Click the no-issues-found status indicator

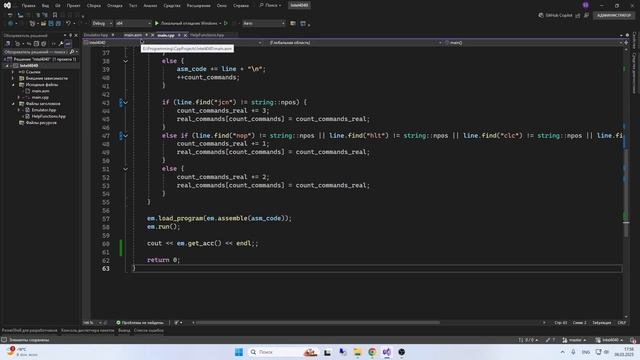140,322
